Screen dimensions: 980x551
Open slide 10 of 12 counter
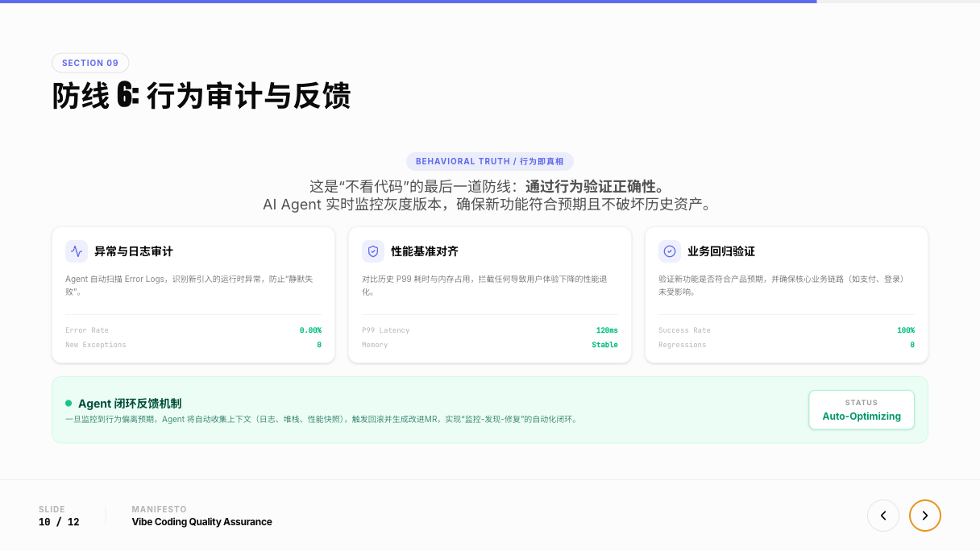click(x=58, y=522)
